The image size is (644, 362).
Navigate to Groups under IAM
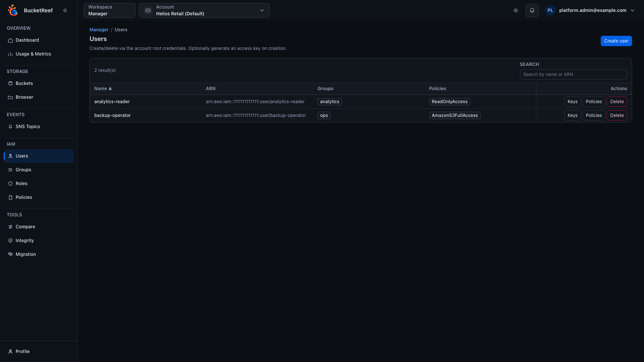click(38, 170)
